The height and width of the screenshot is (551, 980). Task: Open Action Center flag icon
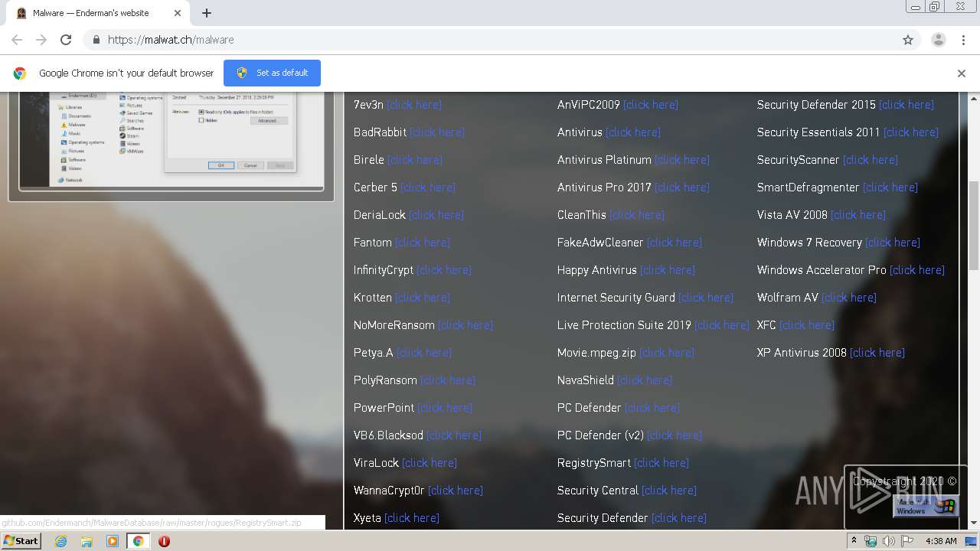coord(907,541)
